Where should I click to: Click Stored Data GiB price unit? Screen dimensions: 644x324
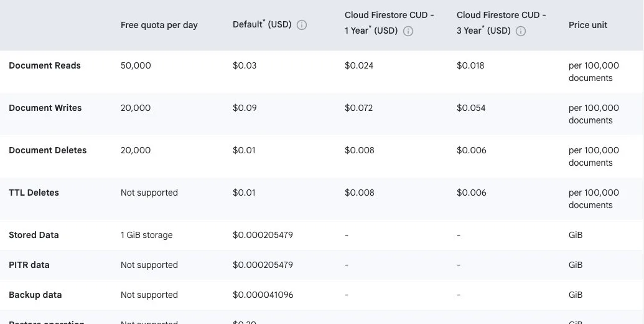[x=576, y=235]
